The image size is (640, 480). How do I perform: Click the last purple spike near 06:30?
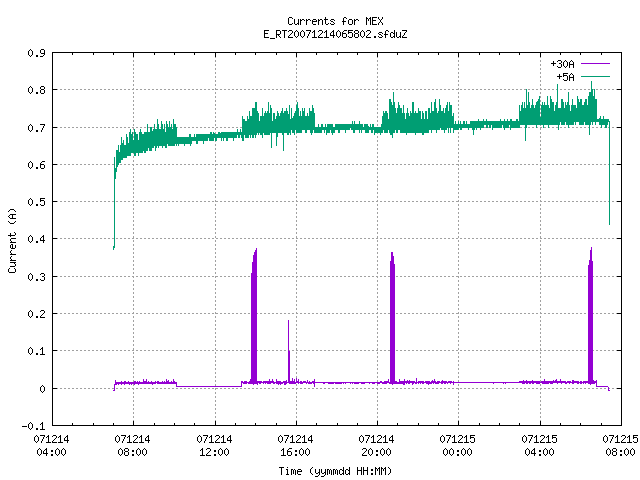[590, 315]
